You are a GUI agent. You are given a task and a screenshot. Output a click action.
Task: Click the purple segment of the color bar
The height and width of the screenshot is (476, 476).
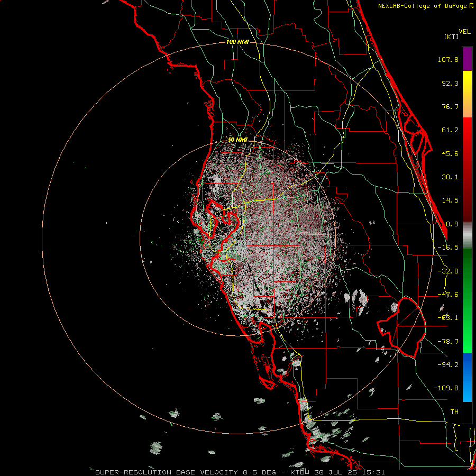pos(467,59)
